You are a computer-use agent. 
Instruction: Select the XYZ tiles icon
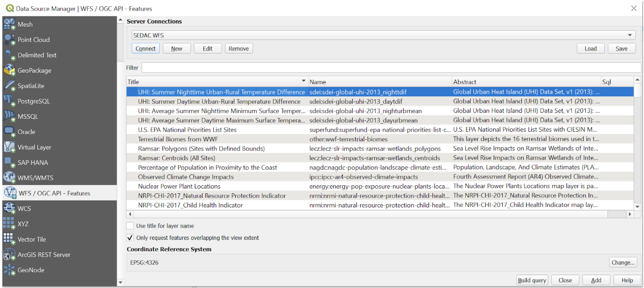9,224
